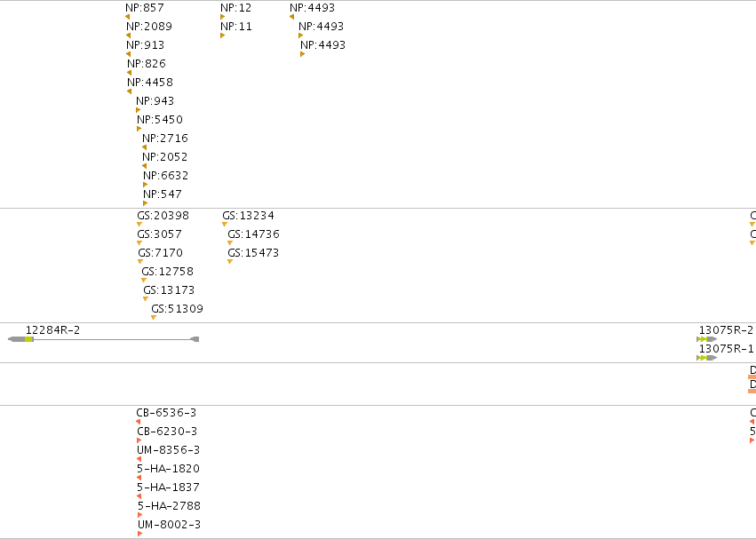Click the 13075R-2 gene model glyph
The height and width of the screenshot is (539, 756).
[706, 339]
